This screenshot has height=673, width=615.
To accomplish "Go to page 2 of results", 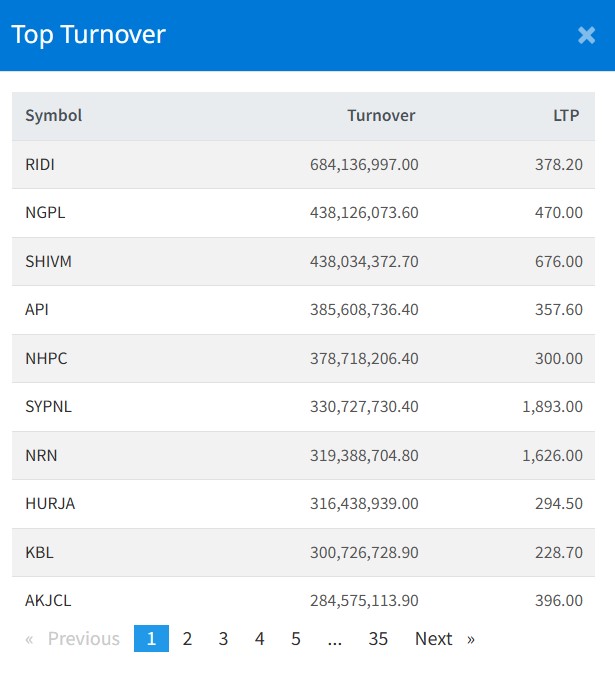I will point(187,639).
